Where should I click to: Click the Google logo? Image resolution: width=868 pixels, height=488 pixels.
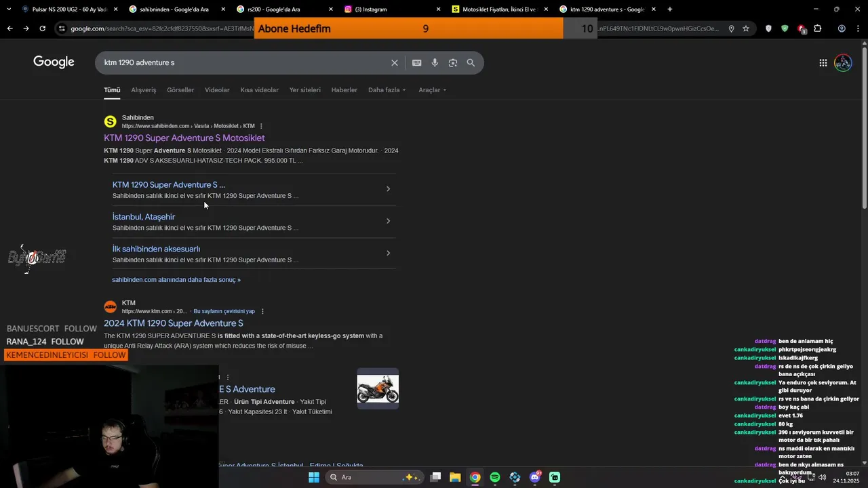[54, 62]
